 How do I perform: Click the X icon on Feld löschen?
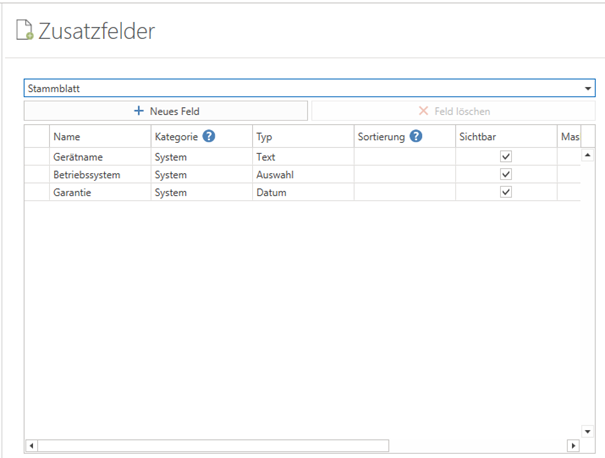click(x=423, y=111)
